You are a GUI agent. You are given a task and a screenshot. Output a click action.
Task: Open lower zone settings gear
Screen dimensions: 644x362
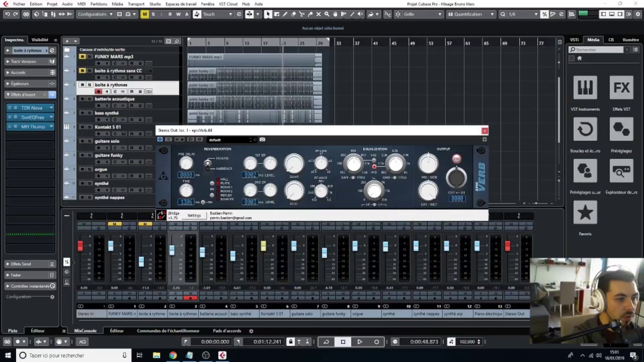(x=251, y=331)
